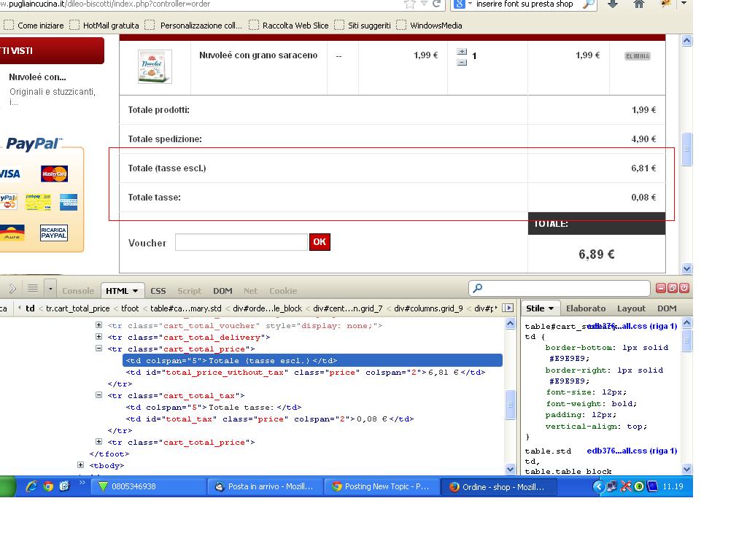Click the MasterCard logo in payment banner
Screen dimensions: 747x560
click(x=54, y=174)
